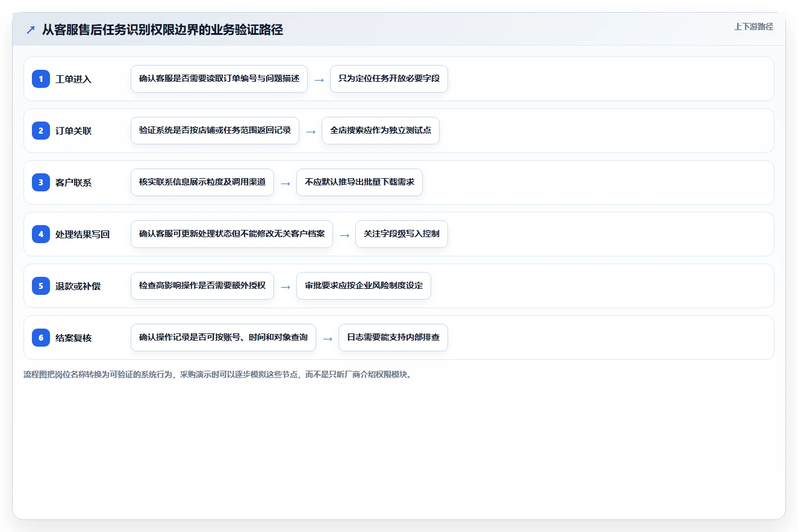This screenshot has width=798, height=532.
Task: Click the 工单进入 step label
Action: tap(73, 79)
